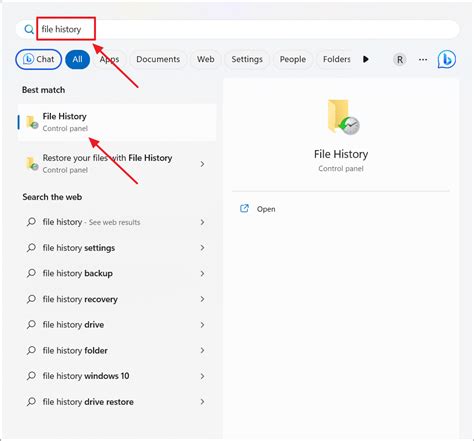The width and height of the screenshot is (474, 441).
Task: Expand chevron for 'file history drive restore'
Action: [x=202, y=402]
